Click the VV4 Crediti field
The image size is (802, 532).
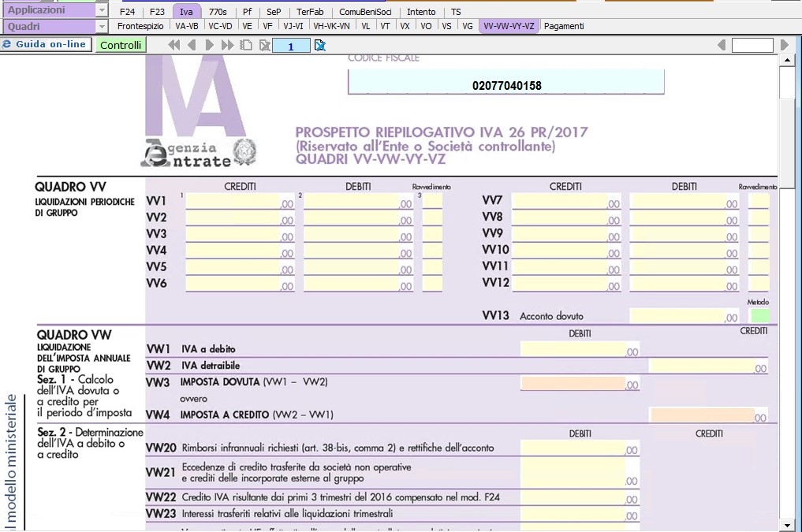click(x=240, y=250)
